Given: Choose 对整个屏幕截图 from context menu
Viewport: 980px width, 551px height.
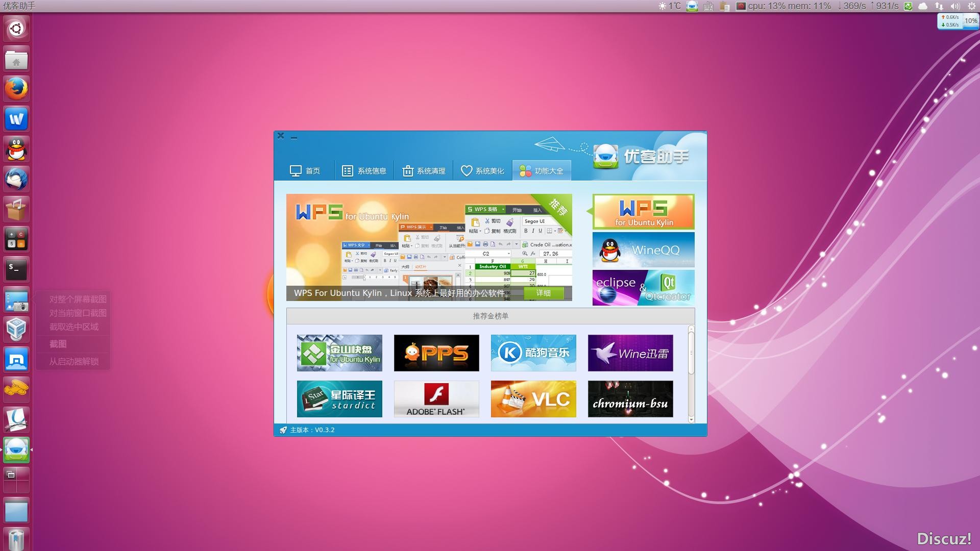Looking at the screenshot, I should click(78, 299).
